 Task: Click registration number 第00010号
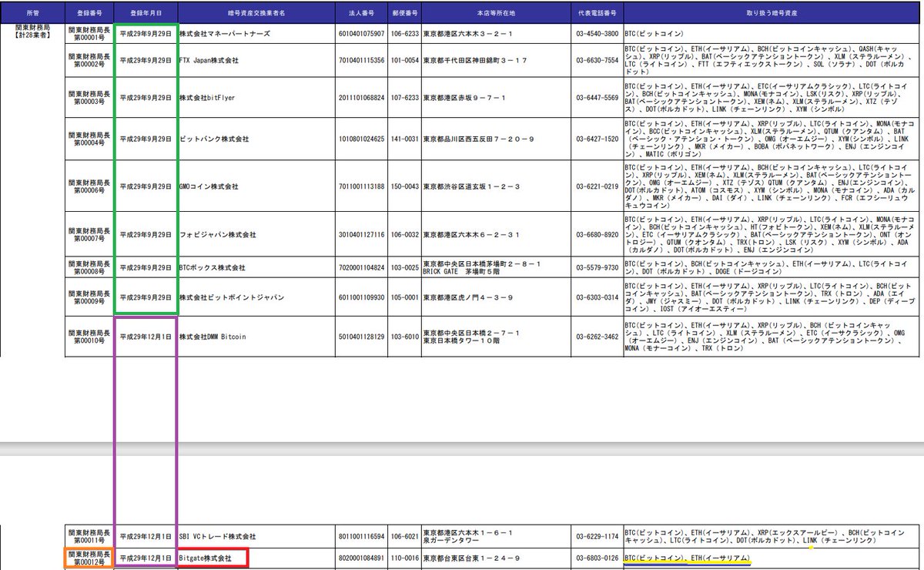[89, 340]
